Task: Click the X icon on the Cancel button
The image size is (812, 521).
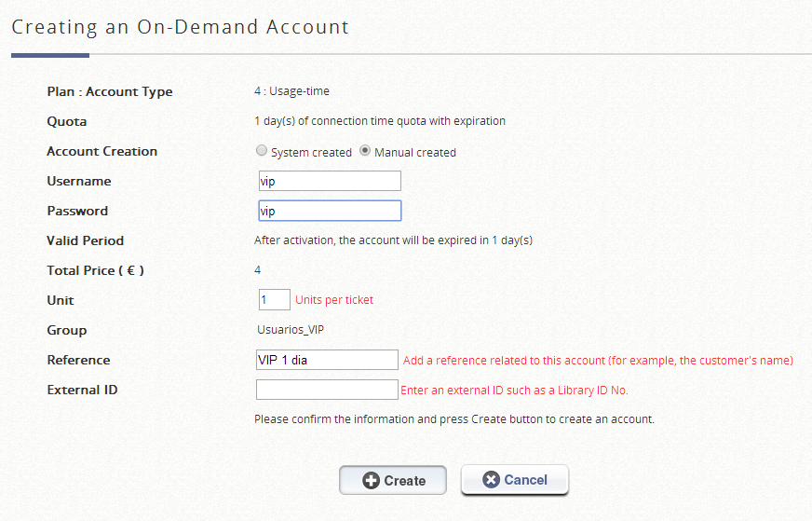Action: tap(491, 480)
